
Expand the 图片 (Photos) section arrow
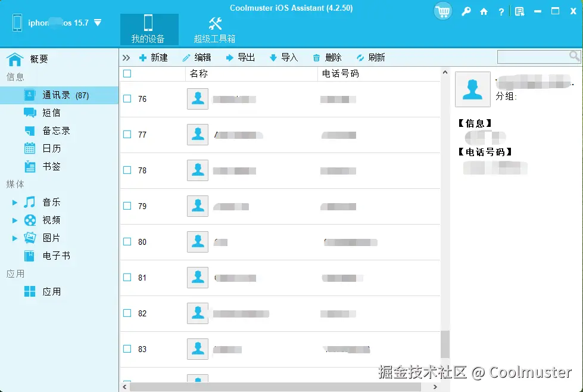[x=15, y=238]
